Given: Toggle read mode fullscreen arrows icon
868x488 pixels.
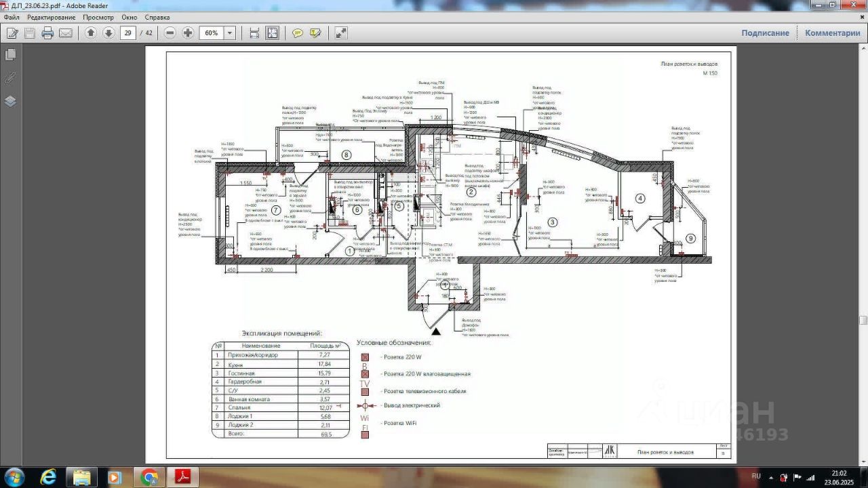Looking at the screenshot, I should 340,33.
